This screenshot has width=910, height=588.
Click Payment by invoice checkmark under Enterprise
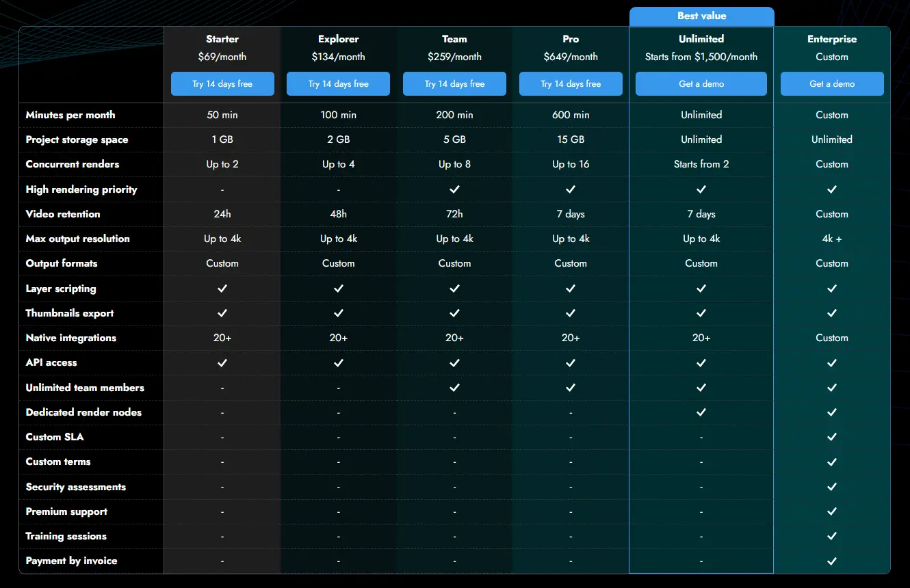tap(832, 561)
